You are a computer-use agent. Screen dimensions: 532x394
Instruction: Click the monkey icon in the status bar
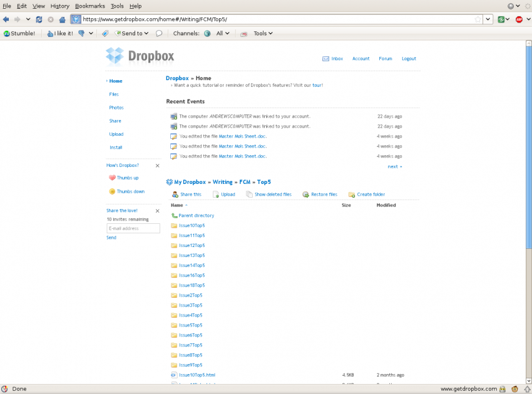tap(514, 389)
